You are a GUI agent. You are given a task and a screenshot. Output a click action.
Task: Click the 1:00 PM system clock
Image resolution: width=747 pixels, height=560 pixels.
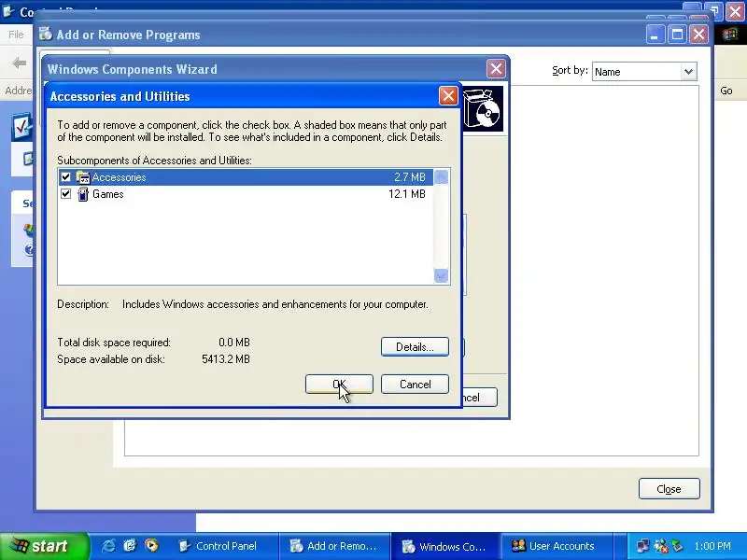(712, 546)
